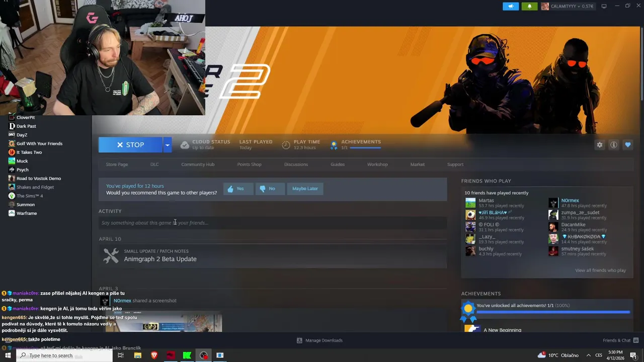644x362 pixels.
Task: Open friend smutney šašek entry
Action: tap(579, 251)
